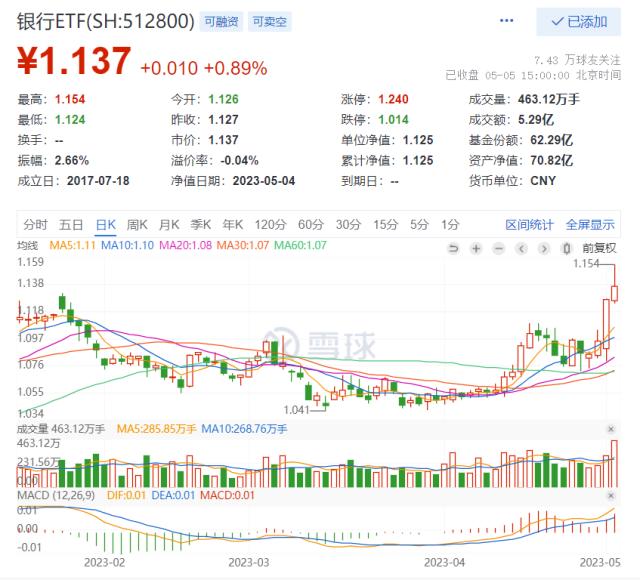Click the MACD (12,26,9) label

tap(56, 496)
